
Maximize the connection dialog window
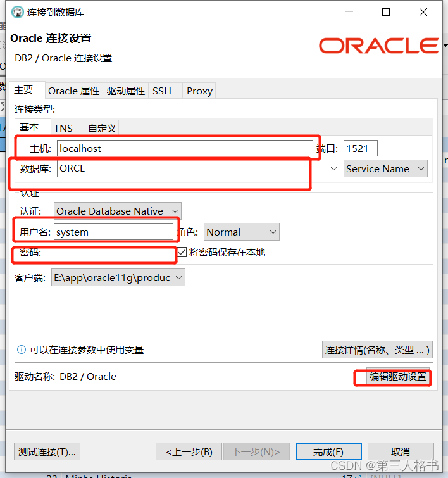[386, 12]
